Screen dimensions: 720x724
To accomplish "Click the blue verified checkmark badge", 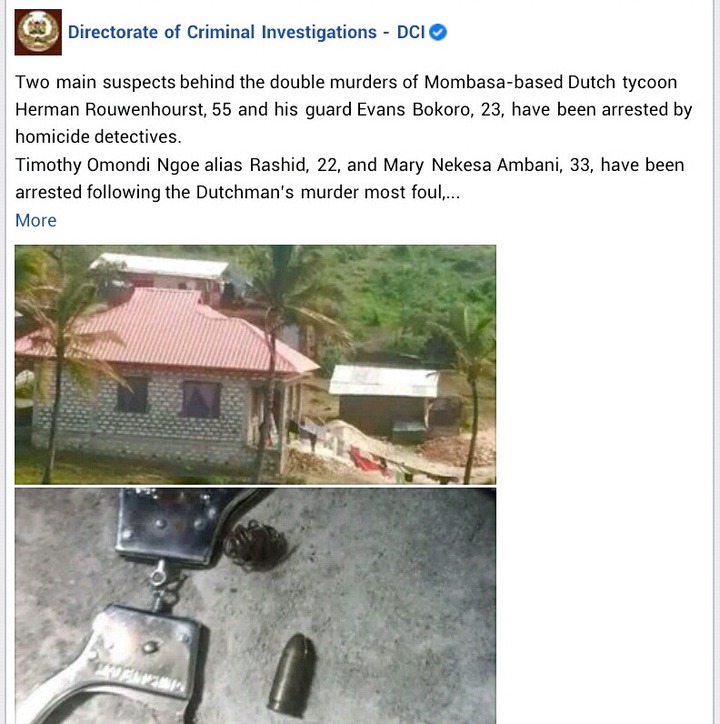I will tap(438, 32).
